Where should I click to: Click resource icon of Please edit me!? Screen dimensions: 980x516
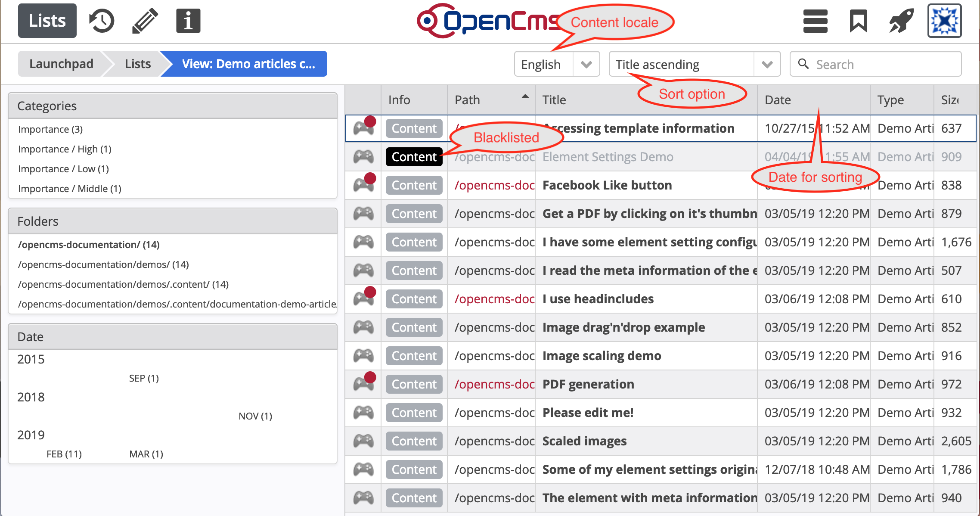(x=363, y=412)
